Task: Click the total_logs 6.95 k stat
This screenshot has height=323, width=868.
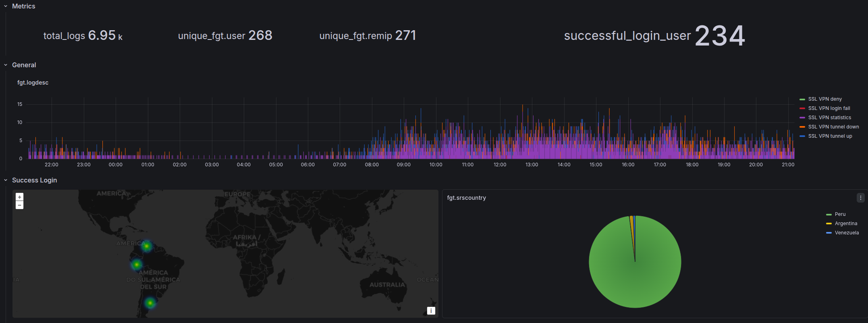Action: tap(83, 35)
